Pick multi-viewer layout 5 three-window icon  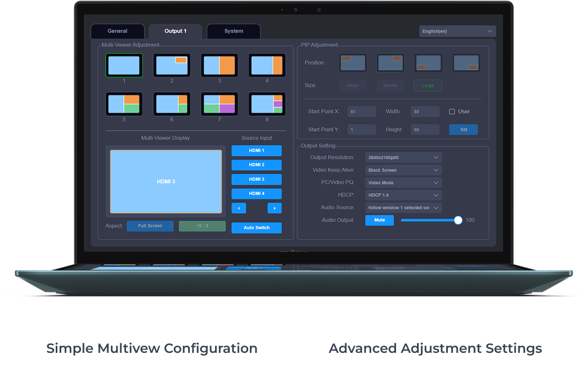point(124,104)
